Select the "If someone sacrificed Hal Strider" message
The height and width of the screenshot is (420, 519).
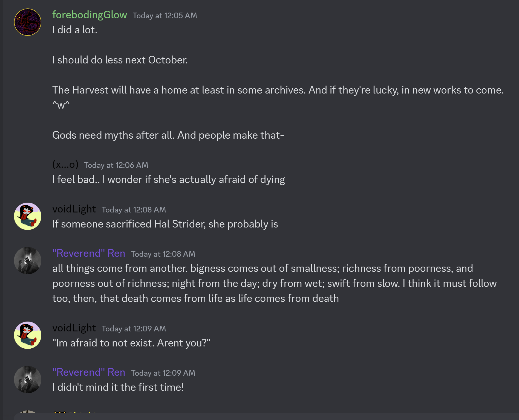pyautogui.click(x=165, y=224)
